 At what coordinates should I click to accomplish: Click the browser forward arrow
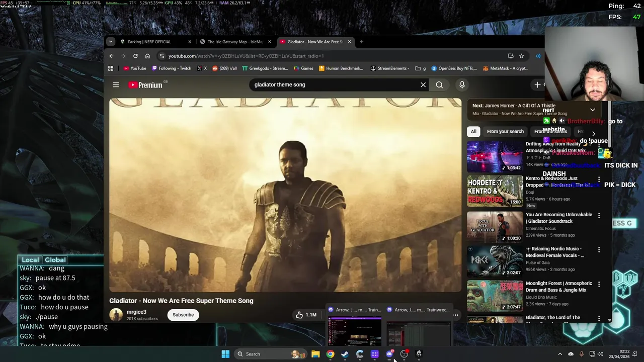[123, 56]
